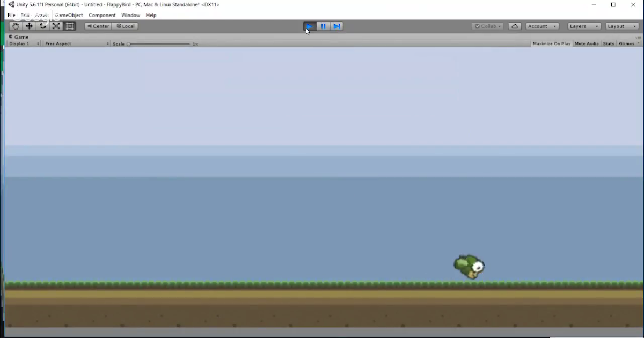Viewport: 644px width, 338px height.
Task: Select the Move tool
Action: pos(29,26)
